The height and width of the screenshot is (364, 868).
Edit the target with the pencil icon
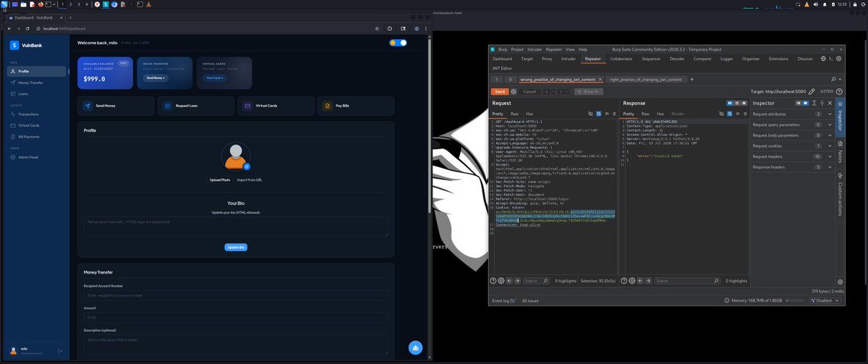tap(812, 92)
